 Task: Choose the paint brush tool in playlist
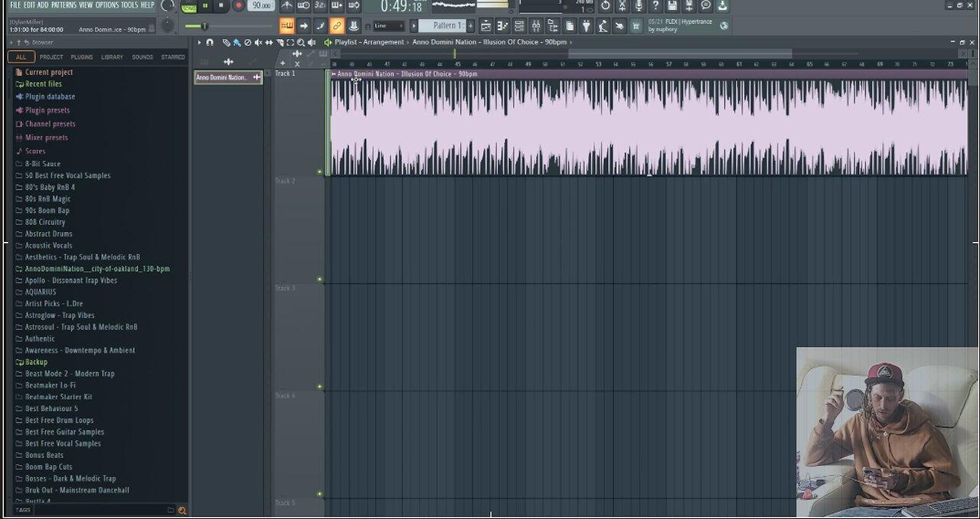point(237,43)
